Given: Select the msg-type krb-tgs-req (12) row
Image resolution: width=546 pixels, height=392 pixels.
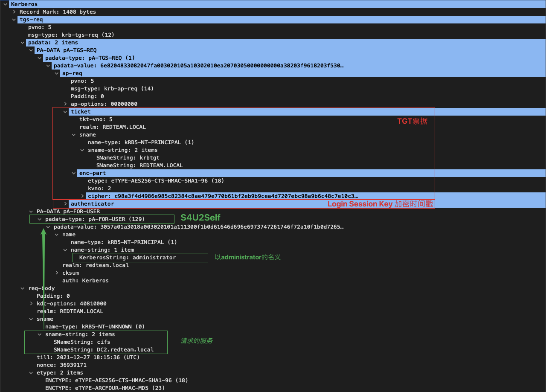Looking at the screenshot, I should point(71,35).
